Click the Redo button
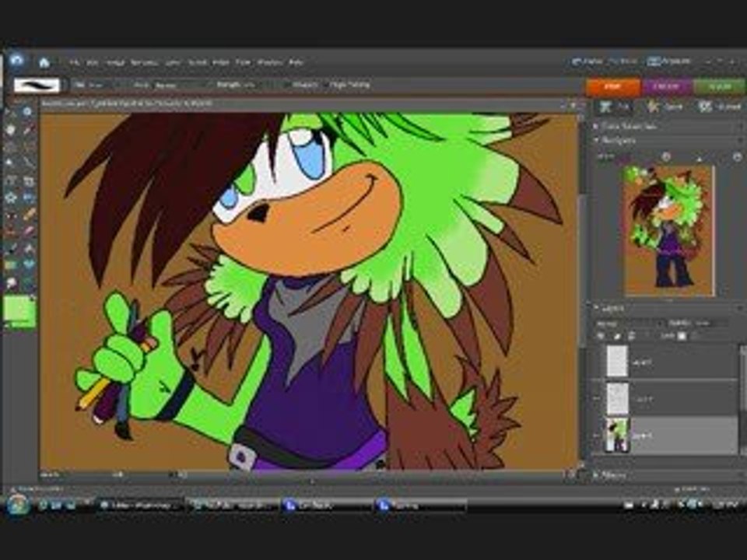The height and width of the screenshot is (560, 747). [622, 62]
